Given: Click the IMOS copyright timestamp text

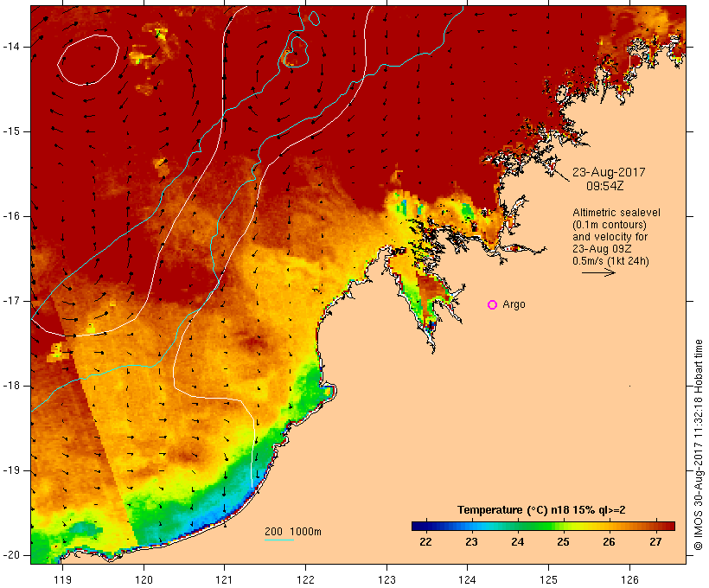Looking at the screenshot, I should (x=699, y=445).
